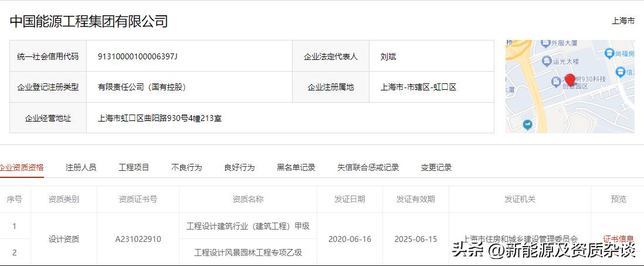Click the 资质类别 column header
The width and height of the screenshot is (644, 266).
pos(64,199)
